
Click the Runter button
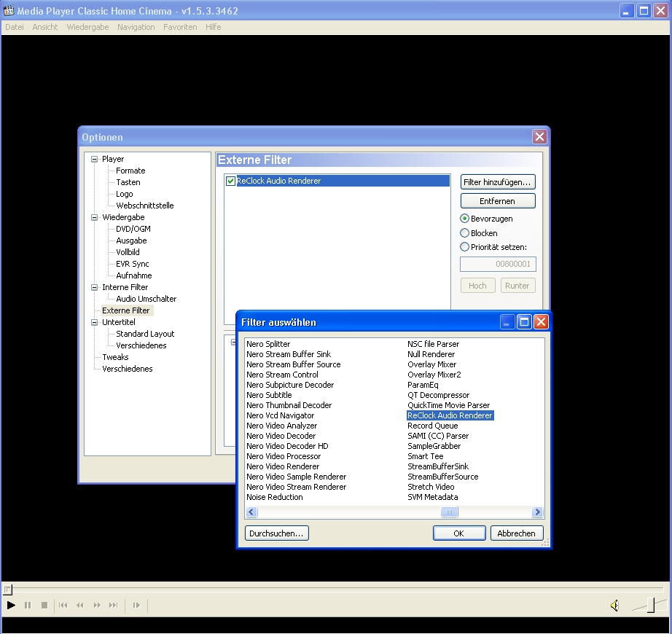517,286
